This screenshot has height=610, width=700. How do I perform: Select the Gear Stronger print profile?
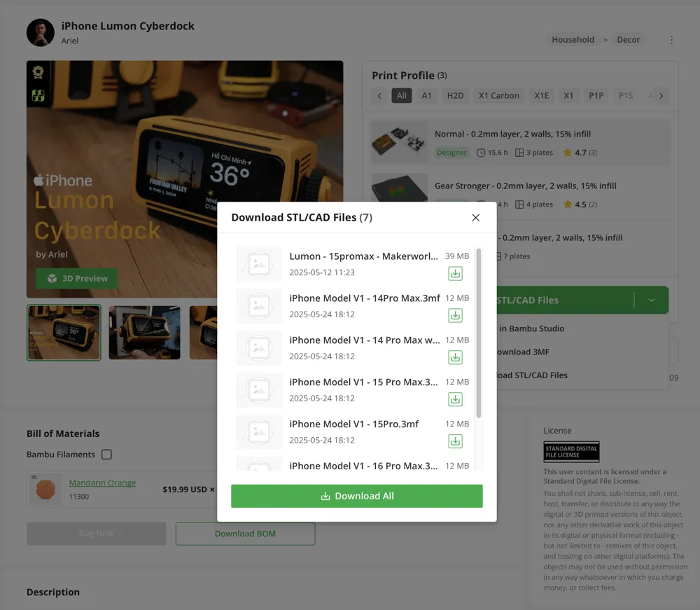point(521,194)
